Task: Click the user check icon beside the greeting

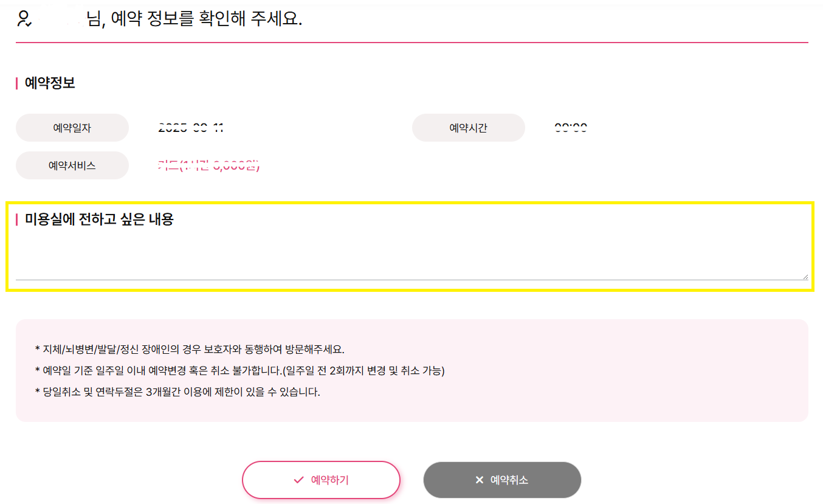Action: tap(24, 19)
